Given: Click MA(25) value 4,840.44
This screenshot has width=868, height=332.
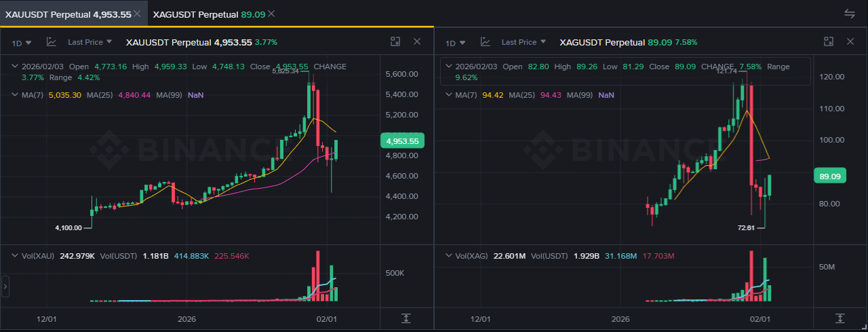Looking at the screenshot, I should pos(135,95).
